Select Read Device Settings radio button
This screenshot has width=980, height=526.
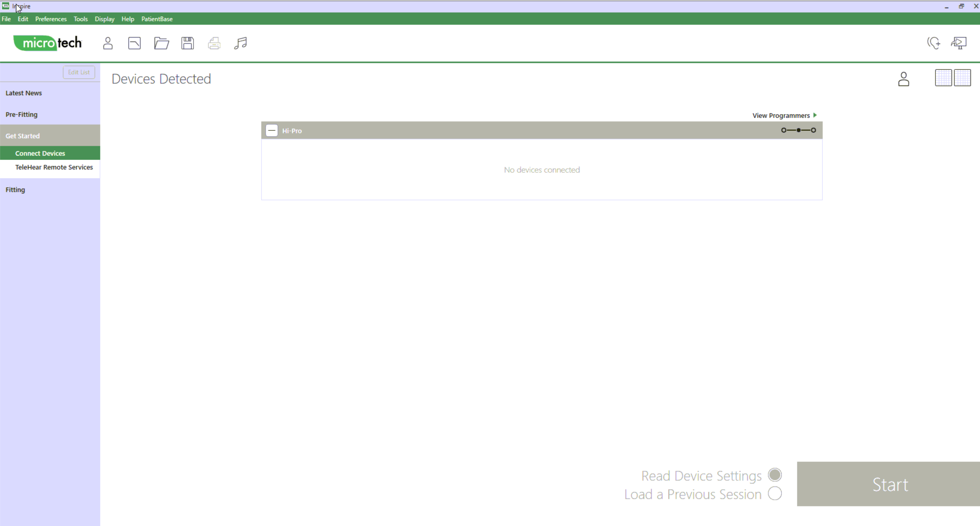(x=774, y=474)
